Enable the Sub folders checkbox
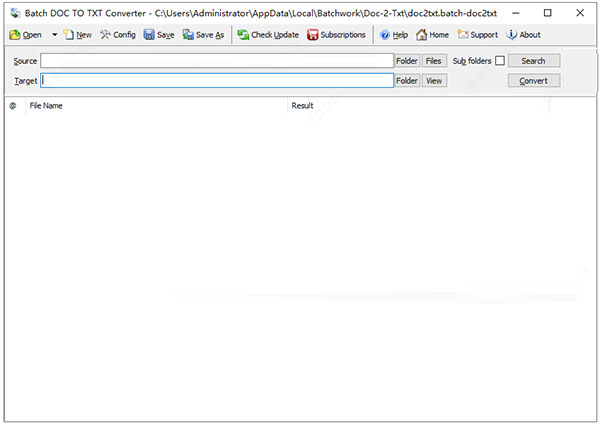This screenshot has height=425, width=600. coord(500,61)
